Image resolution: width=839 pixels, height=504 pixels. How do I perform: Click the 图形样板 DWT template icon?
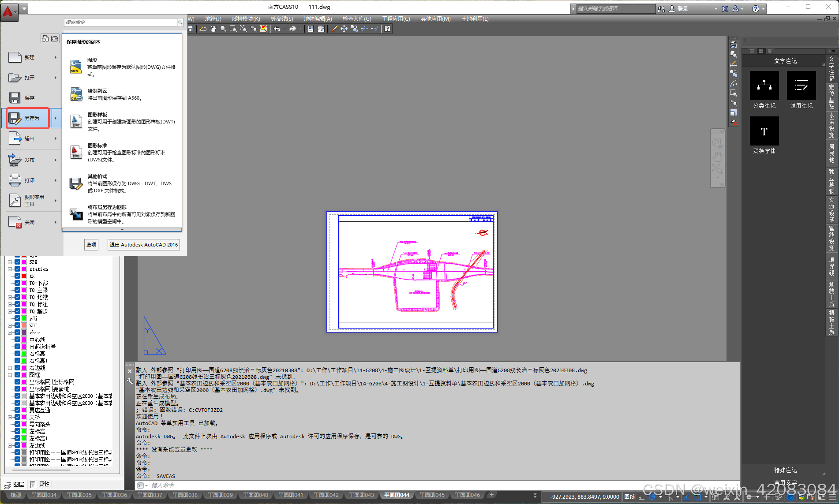pyautogui.click(x=76, y=121)
